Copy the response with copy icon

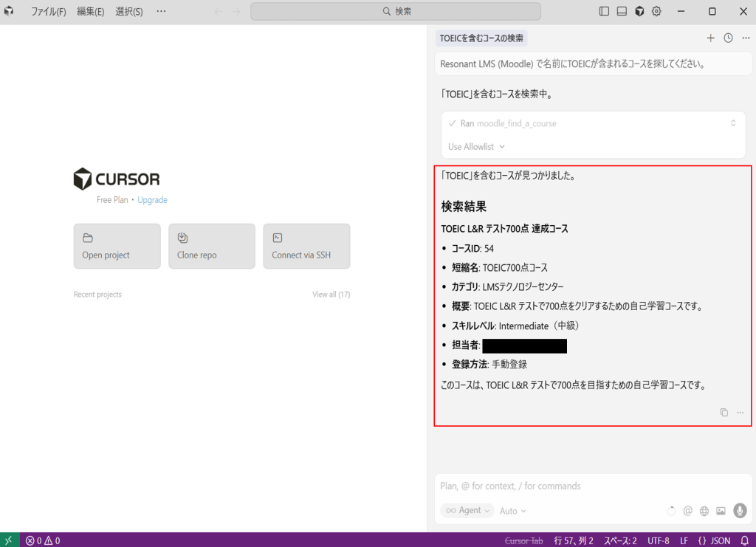tap(724, 412)
